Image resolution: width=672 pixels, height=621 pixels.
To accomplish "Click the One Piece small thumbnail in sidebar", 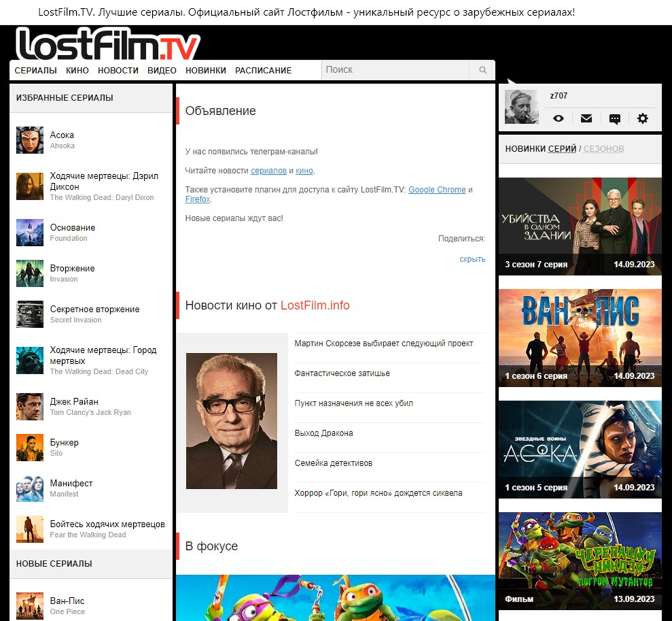I will (x=30, y=606).
